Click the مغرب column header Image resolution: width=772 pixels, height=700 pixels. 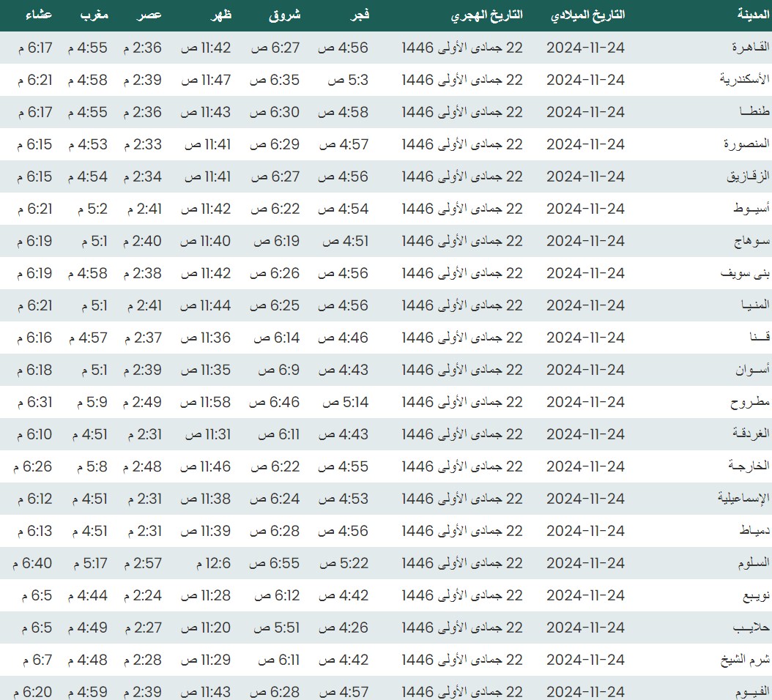coord(94,15)
